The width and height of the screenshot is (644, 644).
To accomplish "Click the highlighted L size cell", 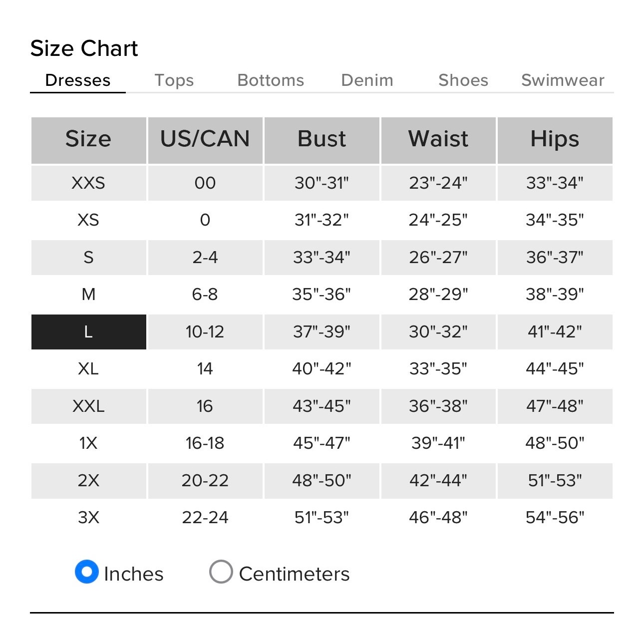I will click(x=89, y=332).
